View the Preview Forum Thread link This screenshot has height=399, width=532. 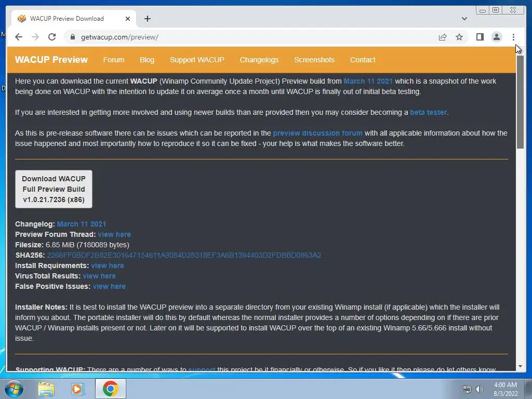pyautogui.click(x=114, y=234)
